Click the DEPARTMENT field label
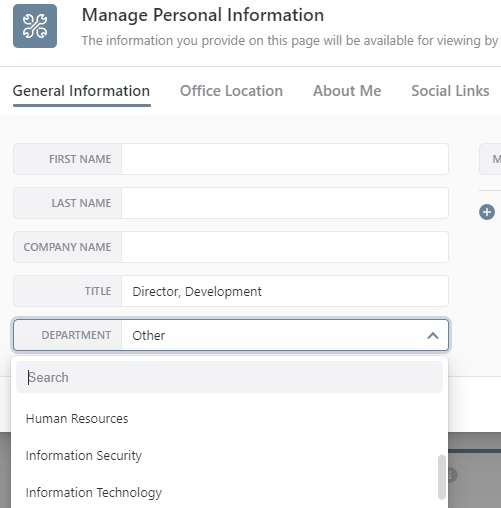Screen dimensions: 501x508 [x=76, y=335]
